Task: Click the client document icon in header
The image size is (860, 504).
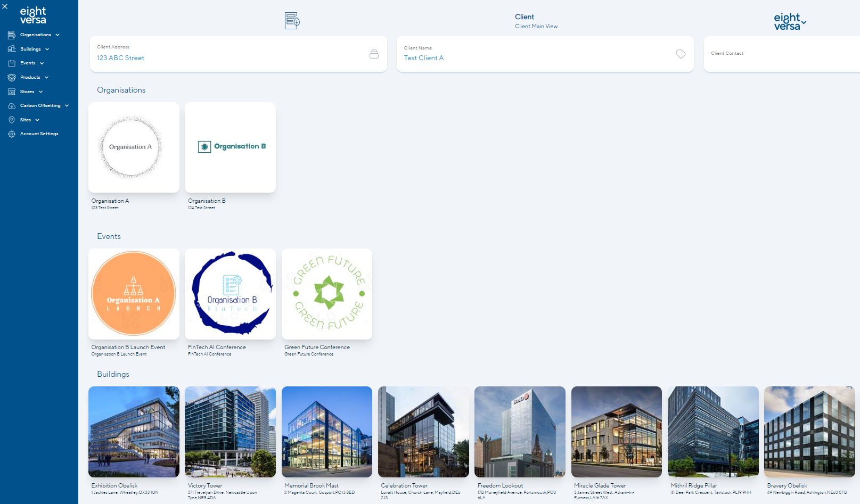Action: [x=292, y=21]
